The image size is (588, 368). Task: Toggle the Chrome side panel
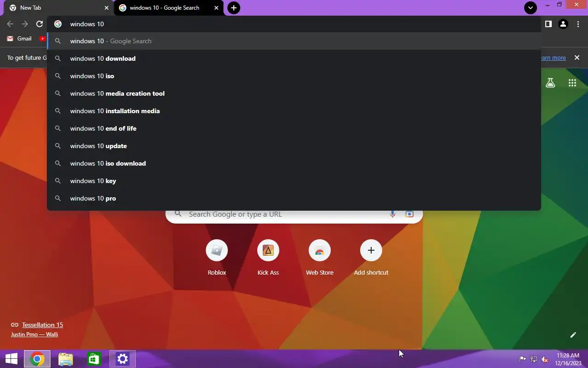pyautogui.click(x=548, y=24)
